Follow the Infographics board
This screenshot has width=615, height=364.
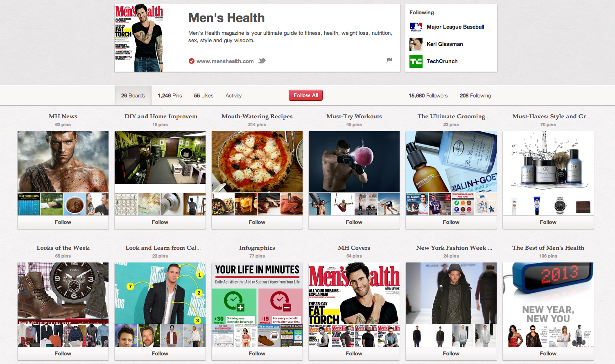[257, 353]
